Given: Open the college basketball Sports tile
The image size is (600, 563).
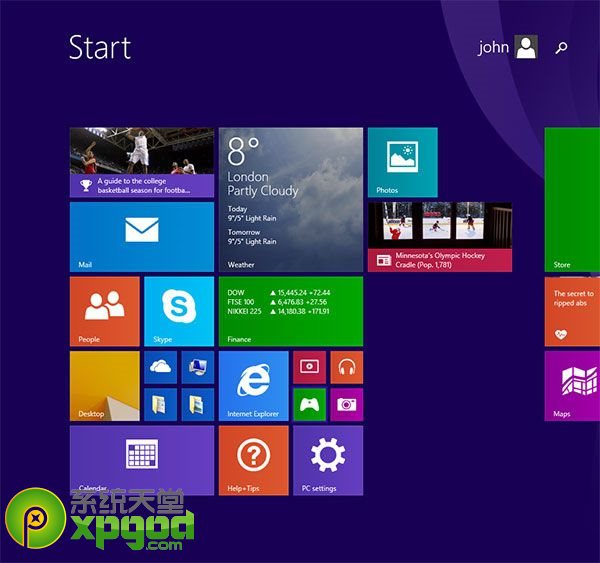Looking at the screenshot, I should [142, 162].
